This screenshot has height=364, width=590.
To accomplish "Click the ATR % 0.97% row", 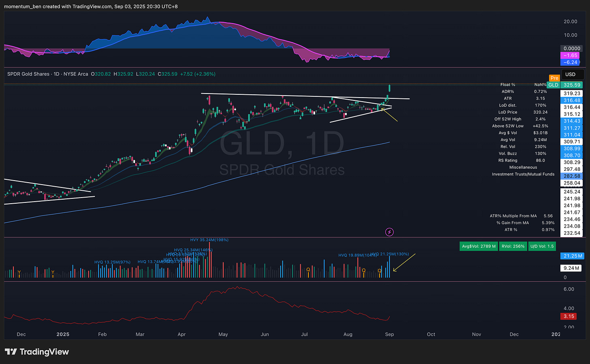I will tap(530, 230).
